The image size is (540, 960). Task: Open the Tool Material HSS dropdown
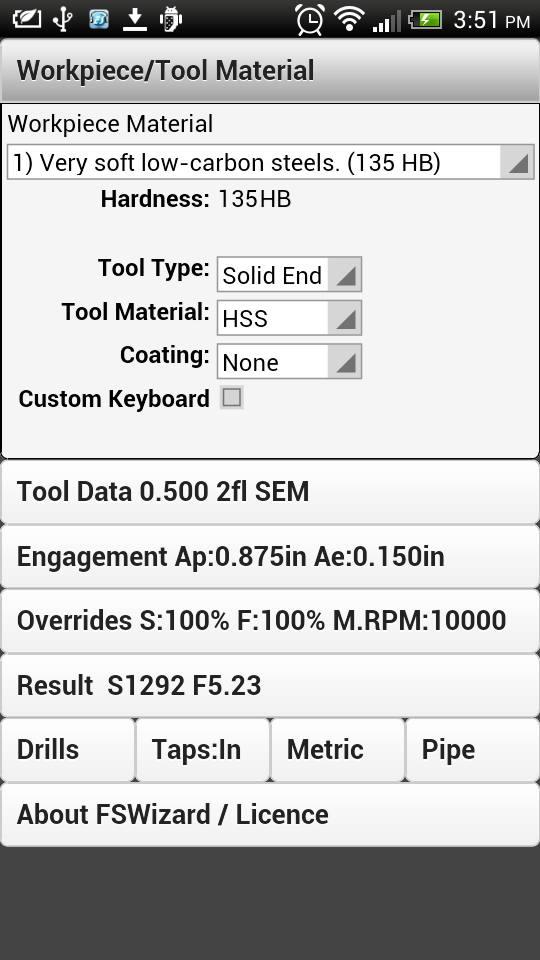click(x=289, y=318)
